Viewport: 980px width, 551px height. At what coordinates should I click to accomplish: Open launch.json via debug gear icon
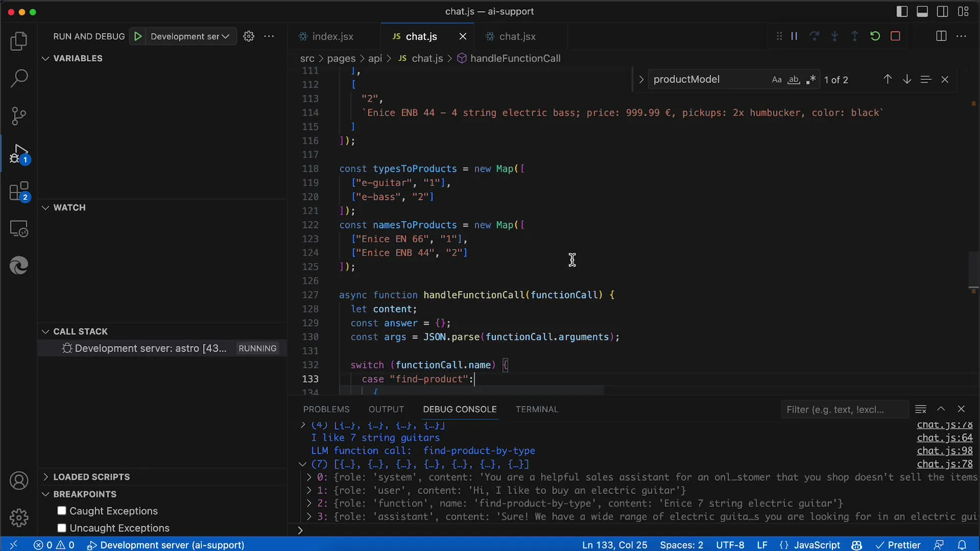(x=249, y=36)
